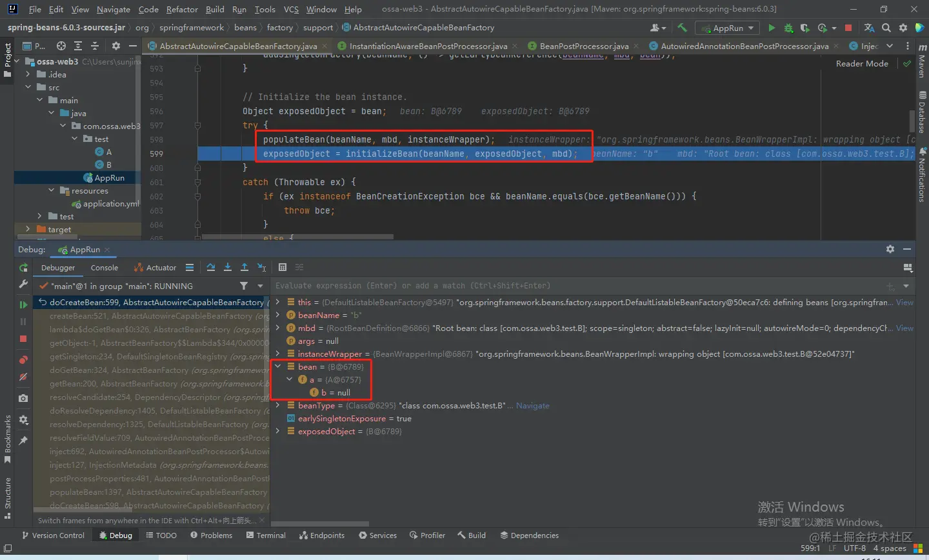The height and width of the screenshot is (560, 929).
Task: Toggle Reader Mode in editor
Action: click(x=862, y=63)
